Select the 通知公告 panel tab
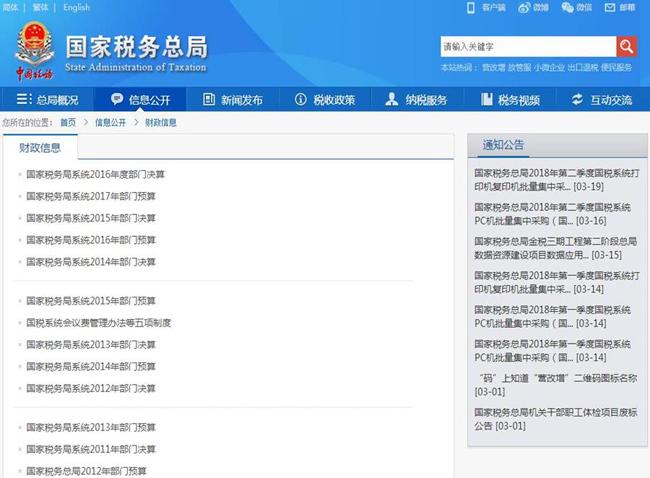 tap(503, 145)
